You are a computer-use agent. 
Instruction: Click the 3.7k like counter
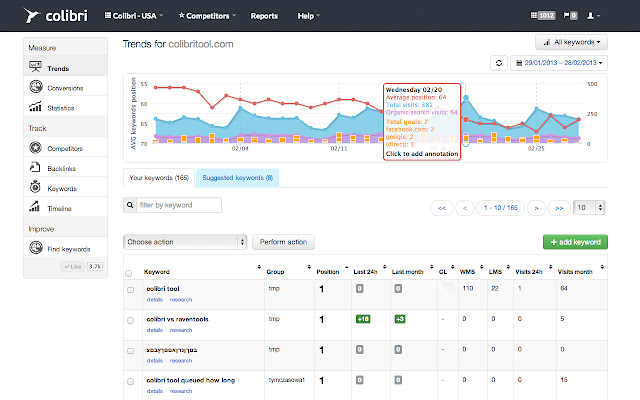click(x=95, y=267)
